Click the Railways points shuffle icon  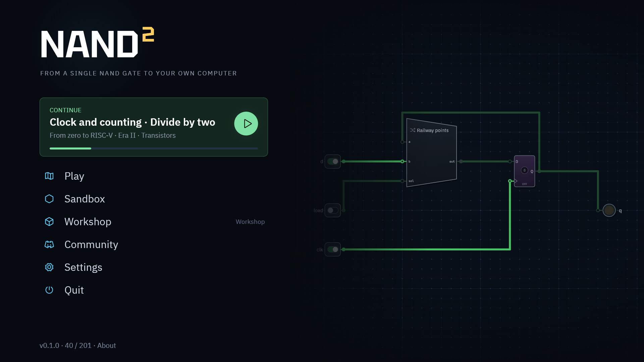[x=413, y=130]
